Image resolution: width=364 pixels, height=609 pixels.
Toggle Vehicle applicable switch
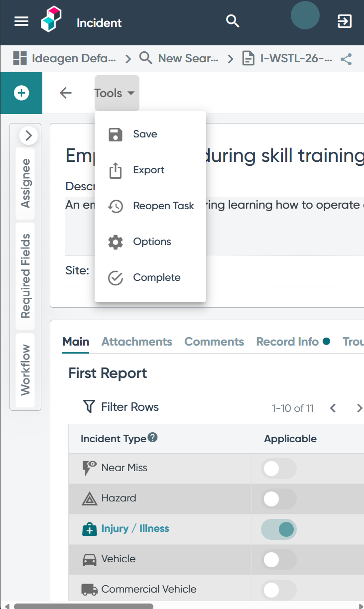point(279,560)
